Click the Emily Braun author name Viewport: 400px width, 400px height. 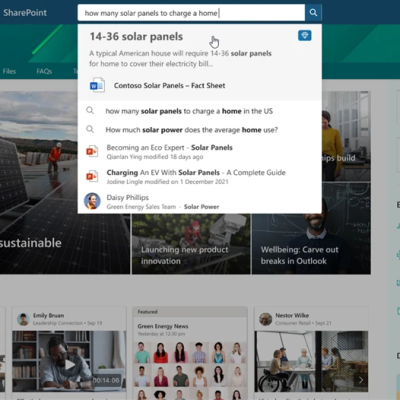click(48, 315)
